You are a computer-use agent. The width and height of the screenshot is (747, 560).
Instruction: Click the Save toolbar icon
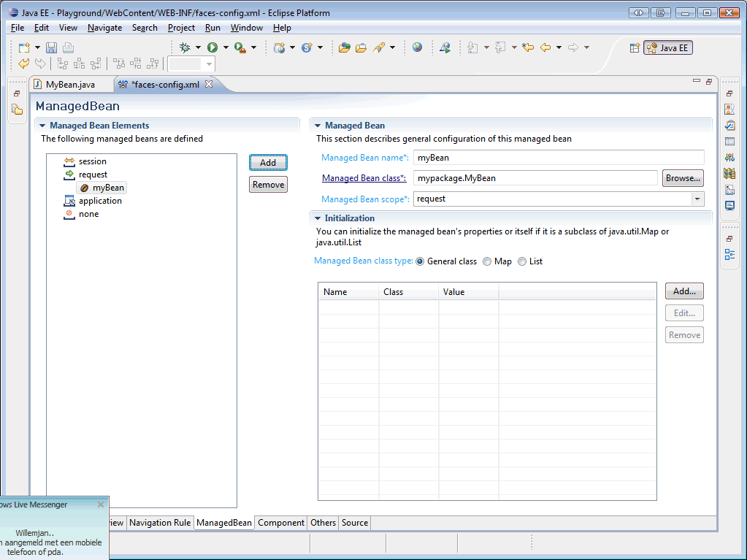click(51, 47)
